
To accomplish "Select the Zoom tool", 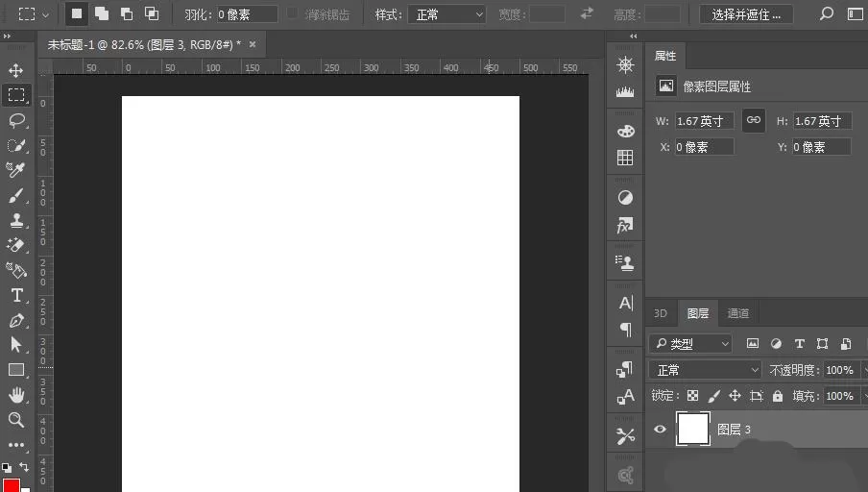I will (16, 420).
